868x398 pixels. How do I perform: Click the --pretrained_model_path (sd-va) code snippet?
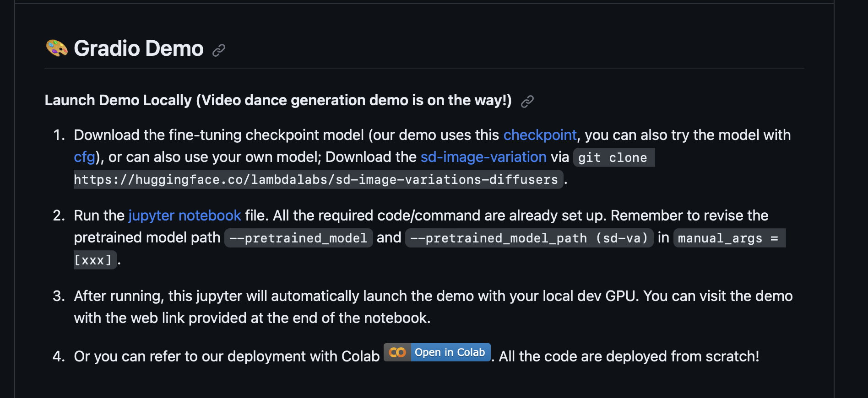pyautogui.click(x=529, y=238)
